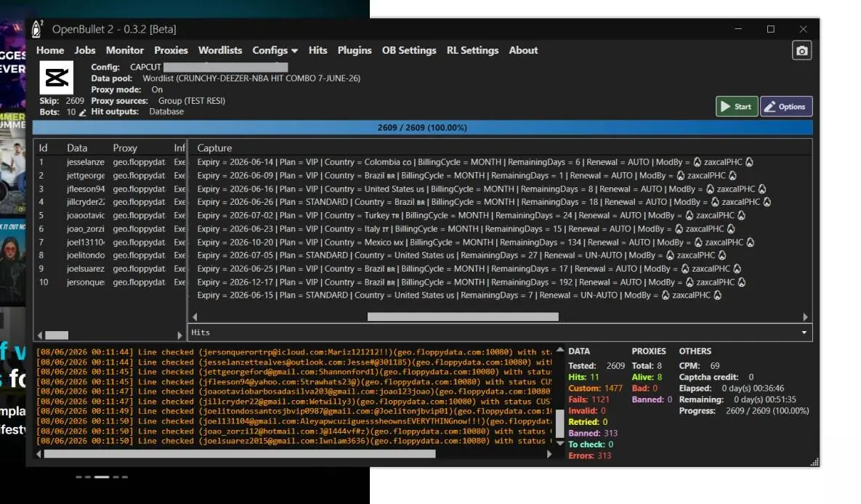Click right arrow of data table scrollbar
861x504 pixels.
(179, 335)
